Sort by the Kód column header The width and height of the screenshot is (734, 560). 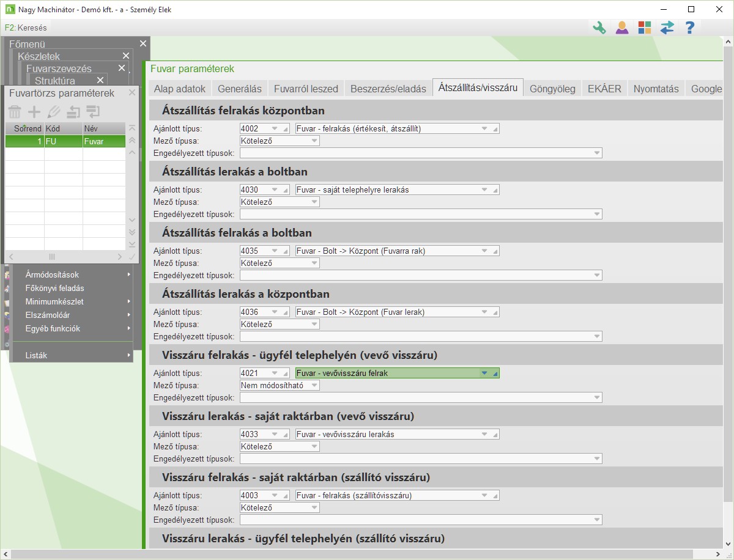(64, 128)
